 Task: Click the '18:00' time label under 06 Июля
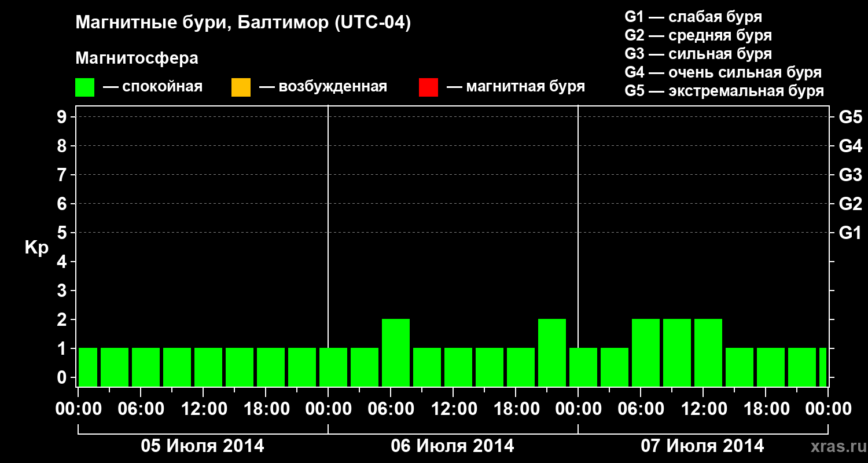516,409
